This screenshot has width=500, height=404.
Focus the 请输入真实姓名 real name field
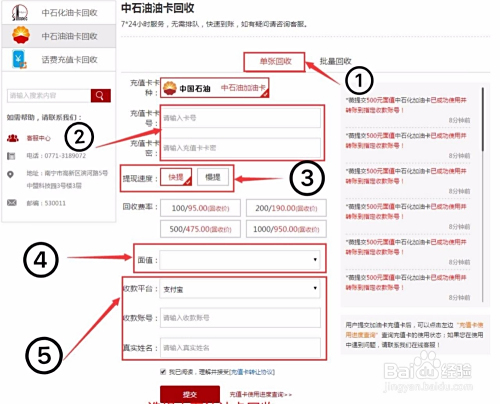point(240,348)
